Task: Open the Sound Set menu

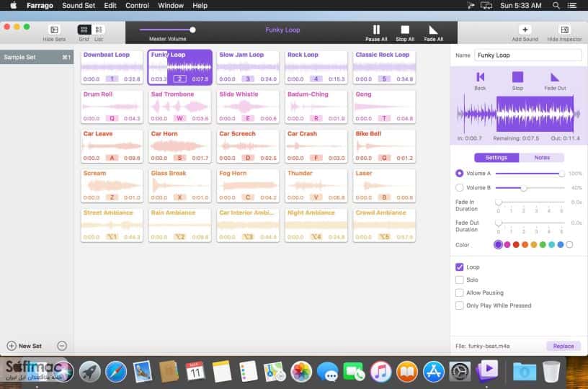Action: tap(79, 6)
